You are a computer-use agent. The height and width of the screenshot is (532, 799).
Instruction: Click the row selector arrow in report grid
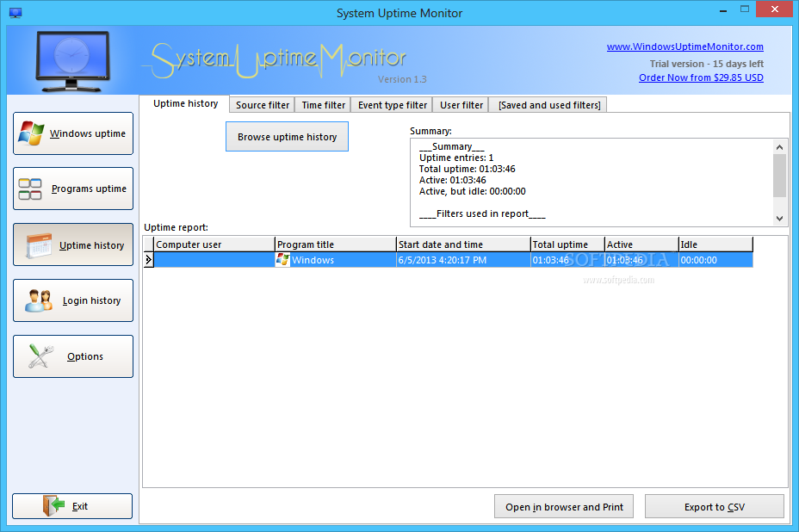pos(148,259)
